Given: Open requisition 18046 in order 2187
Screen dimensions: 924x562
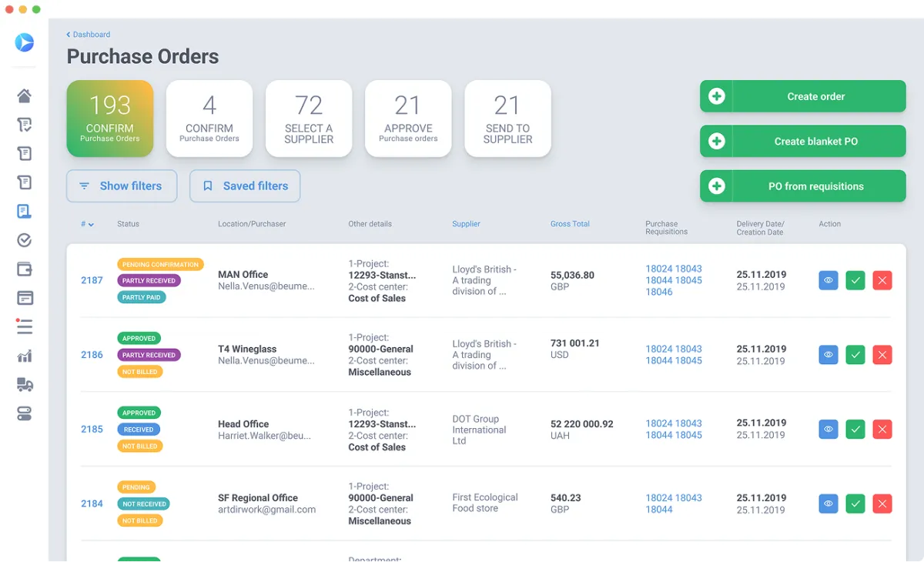Looking at the screenshot, I should (659, 292).
